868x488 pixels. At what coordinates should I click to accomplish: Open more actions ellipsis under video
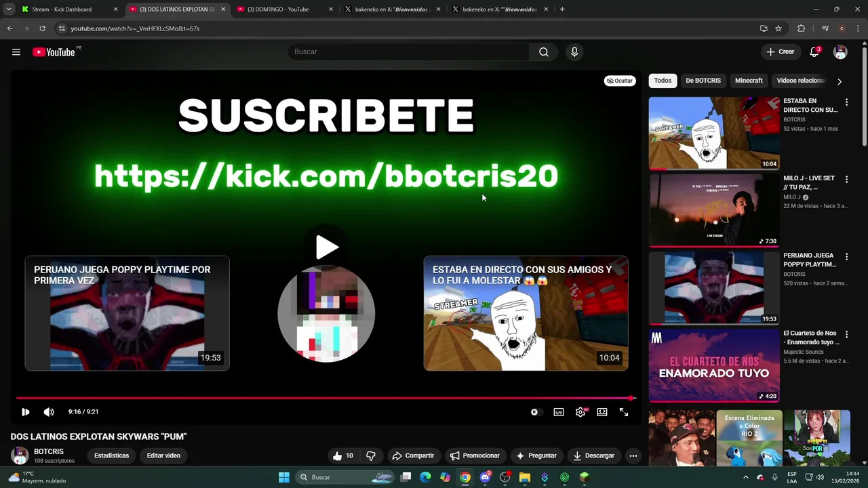(x=633, y=455)
